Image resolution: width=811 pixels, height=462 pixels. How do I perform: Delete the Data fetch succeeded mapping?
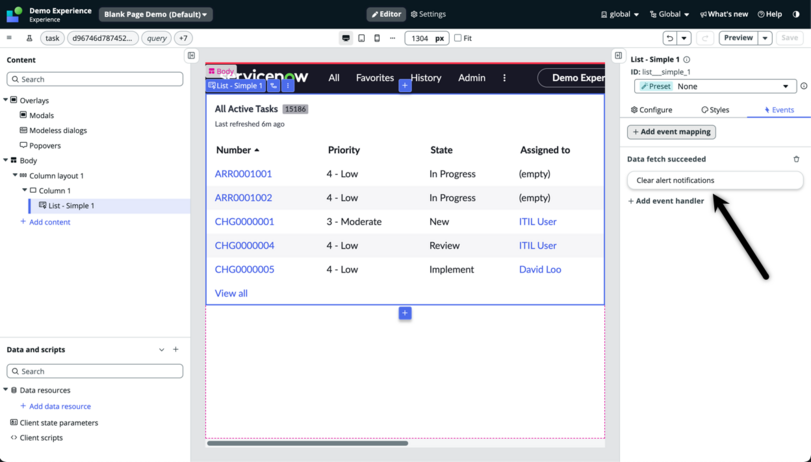tap(797, 159)
